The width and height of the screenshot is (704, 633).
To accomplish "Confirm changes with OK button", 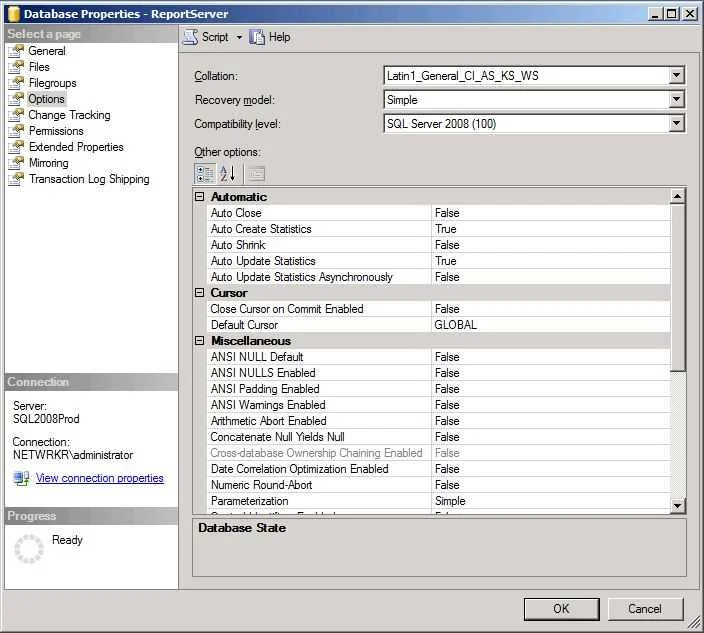I will [x=561, y=609].
